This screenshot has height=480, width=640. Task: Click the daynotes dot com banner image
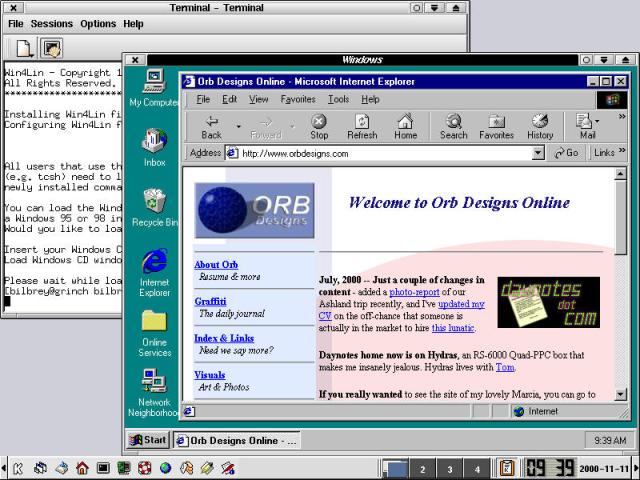coord(549,302)
